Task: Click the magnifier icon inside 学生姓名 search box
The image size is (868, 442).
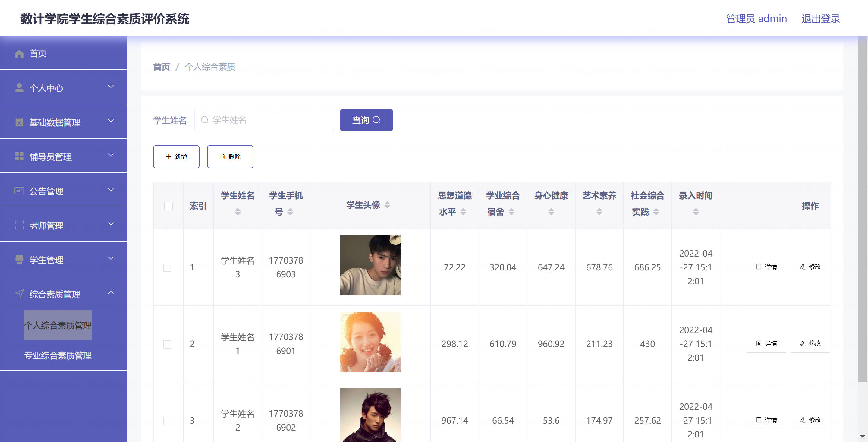Action: tap(205, 120)
